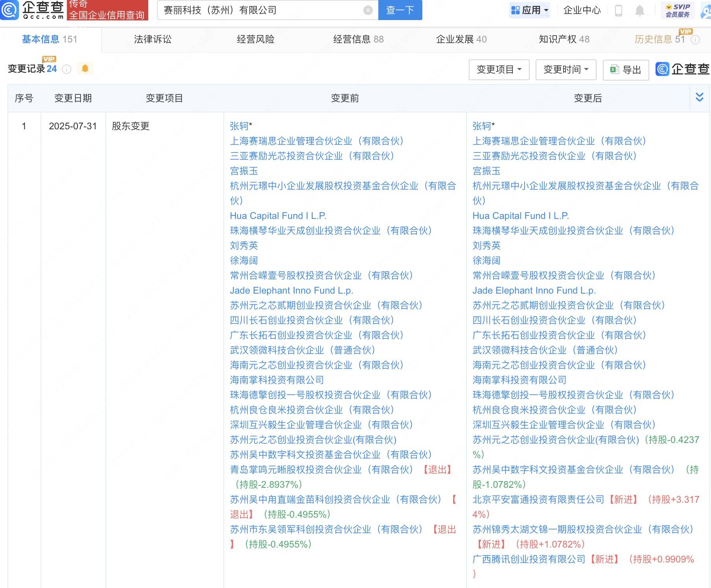Open 珠海德擎创投一号股权投资合伙企业 in 变更前
711x588 pixels.
coord(331,395)
